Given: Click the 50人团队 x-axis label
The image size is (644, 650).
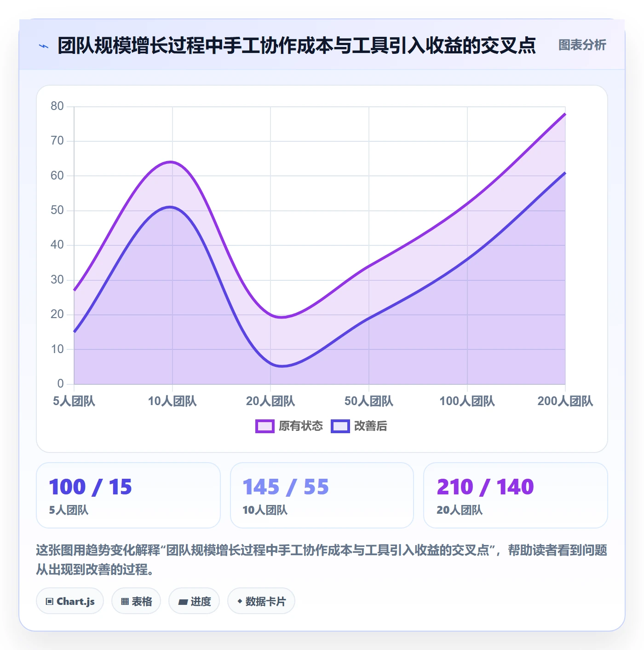Looking at the screenshot, I should click(369, 401).
